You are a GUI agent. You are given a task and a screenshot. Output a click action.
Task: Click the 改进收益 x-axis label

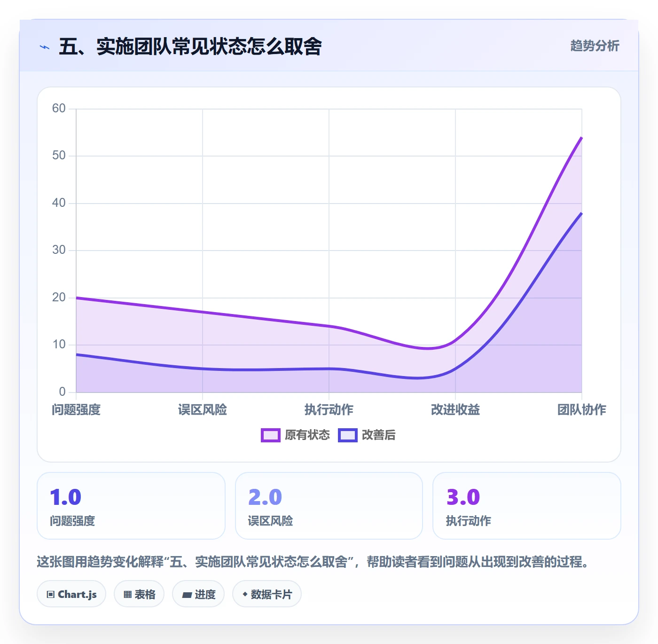(x=455, y=410)
